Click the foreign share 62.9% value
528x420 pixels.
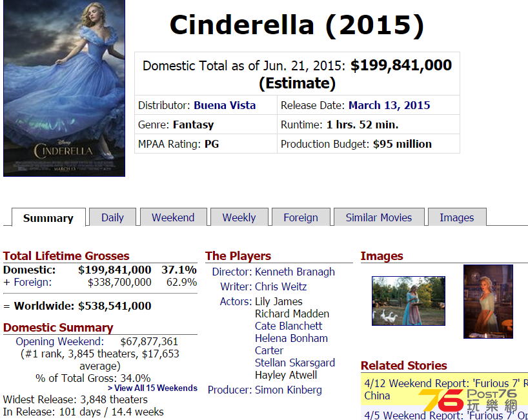coord(181,282)
